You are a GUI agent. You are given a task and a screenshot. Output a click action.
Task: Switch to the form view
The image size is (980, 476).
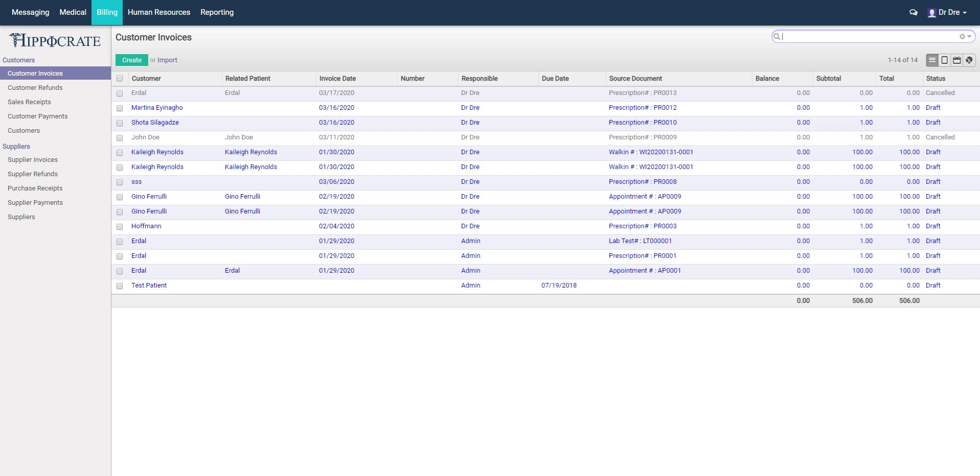click(x=944, y=60)
